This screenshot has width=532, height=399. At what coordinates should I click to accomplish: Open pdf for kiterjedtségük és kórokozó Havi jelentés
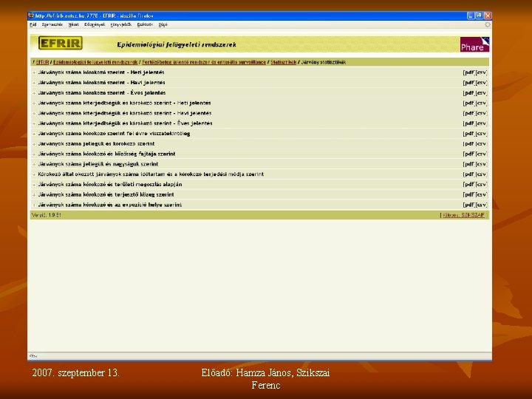click(468, 113)
